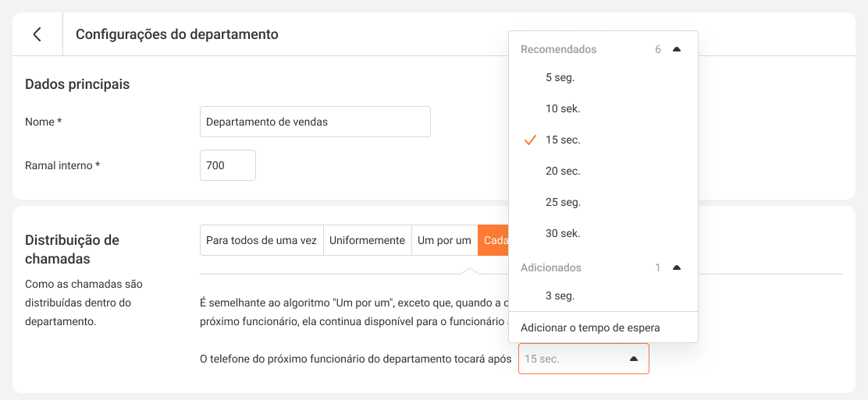This screenshot has height=400, width=868.
Task: Click the back arrow icon
Action: (x=37, y=34)
